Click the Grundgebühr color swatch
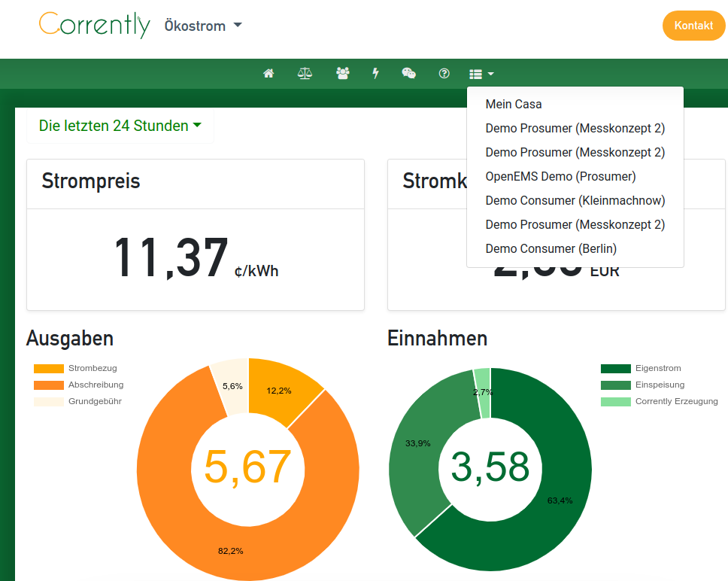This screenshot has height=581, width=728. (49, 402)
